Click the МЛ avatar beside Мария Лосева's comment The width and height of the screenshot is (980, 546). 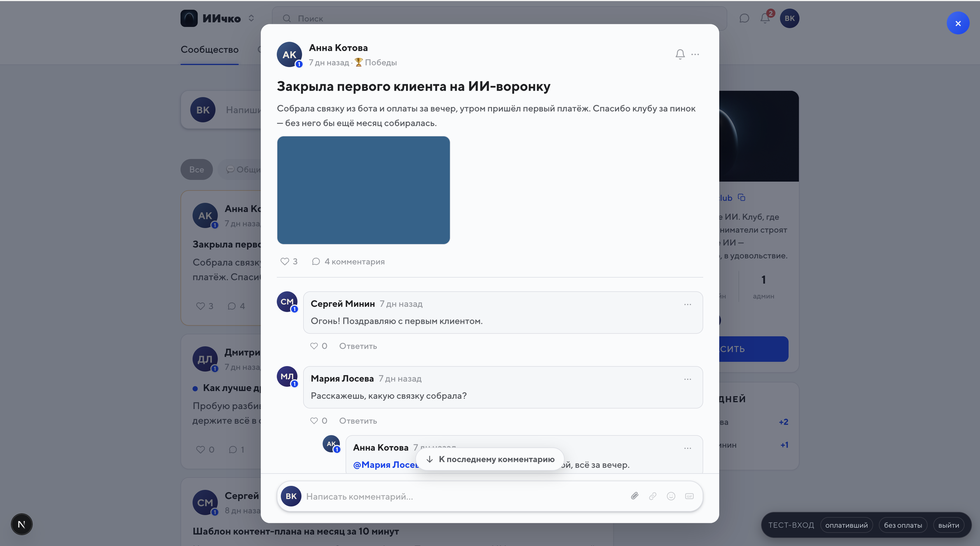(x=287, y=377)
